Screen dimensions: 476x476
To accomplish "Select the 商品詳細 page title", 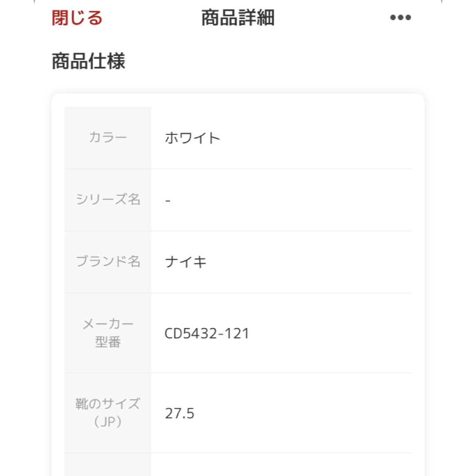I will (x=238, y=18).
